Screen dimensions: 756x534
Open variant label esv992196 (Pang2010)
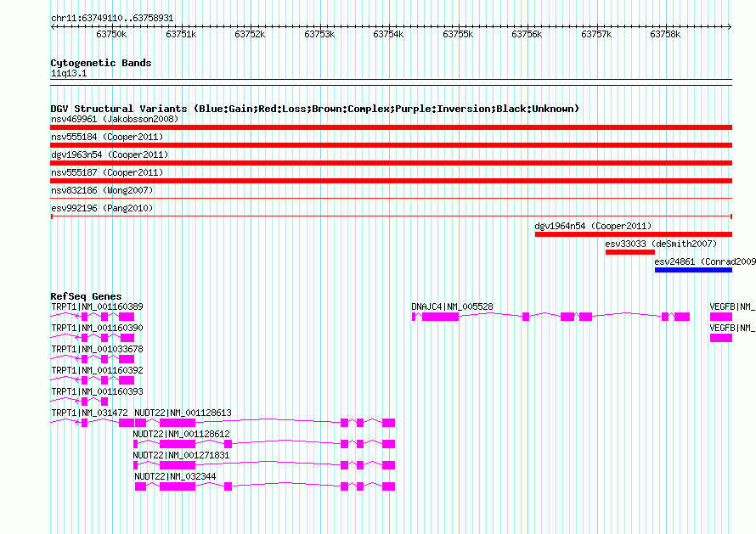102,208
